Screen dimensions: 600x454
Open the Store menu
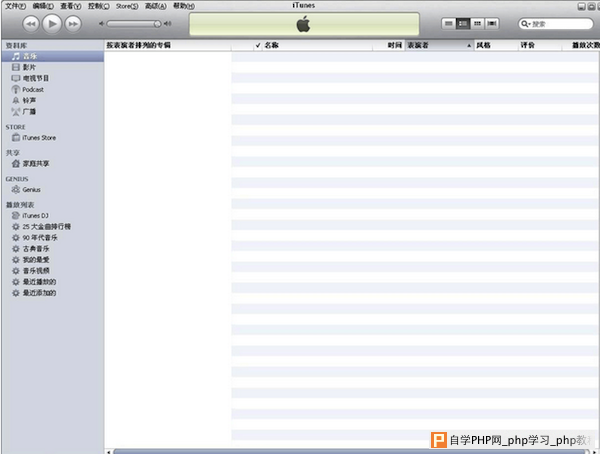[x=127, y=6]
